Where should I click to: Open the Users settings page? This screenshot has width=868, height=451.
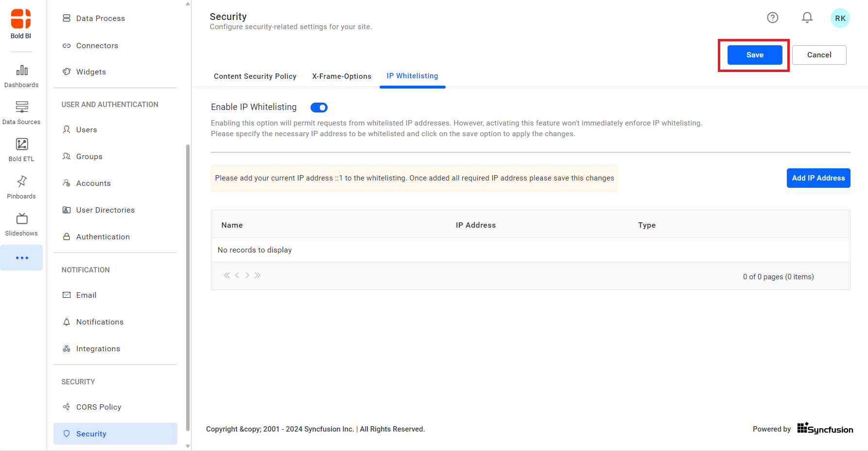(x=86, y=129)
